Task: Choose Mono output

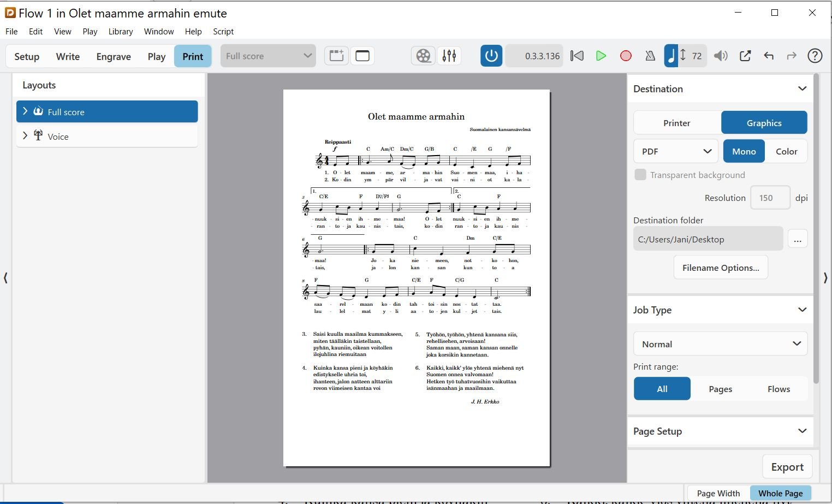Action: 744,151
